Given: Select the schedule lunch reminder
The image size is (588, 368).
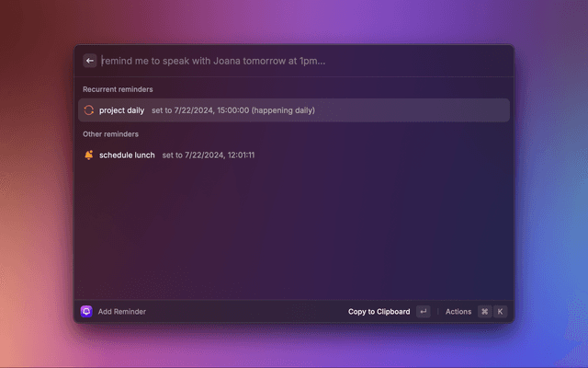Looking at the screenshot, I should 127,155.
